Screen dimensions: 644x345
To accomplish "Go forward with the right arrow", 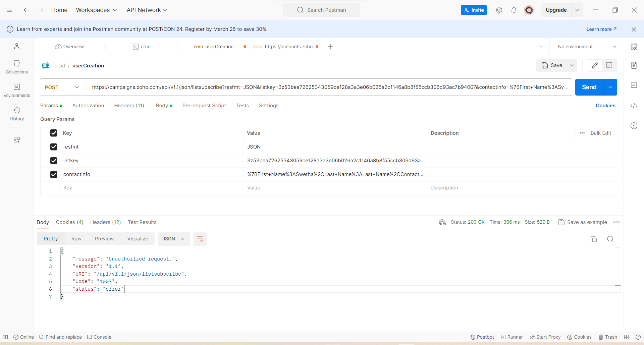I will click(x=41, y=10).
